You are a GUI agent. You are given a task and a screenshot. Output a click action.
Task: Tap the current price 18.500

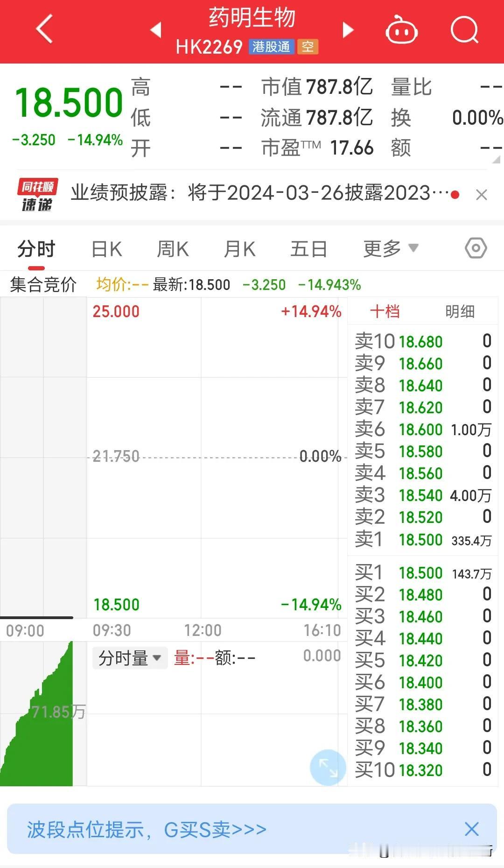69,102
